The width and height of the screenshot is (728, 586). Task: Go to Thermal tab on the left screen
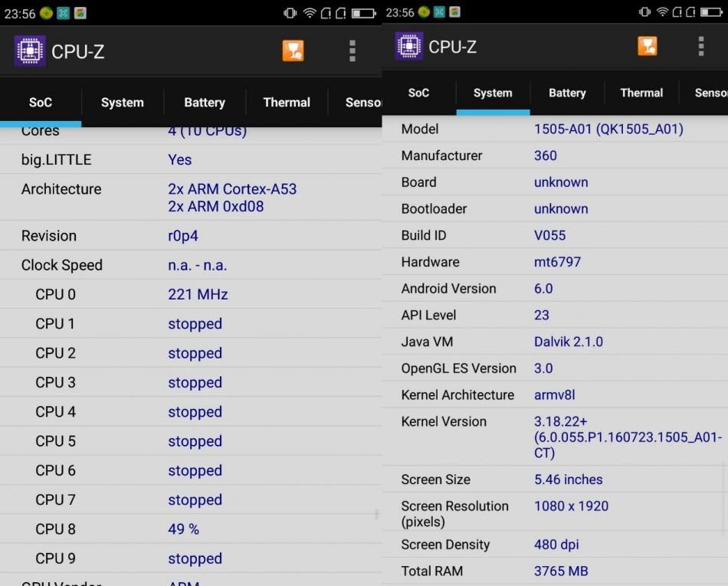pyautogui.click(x=287, y=102)
